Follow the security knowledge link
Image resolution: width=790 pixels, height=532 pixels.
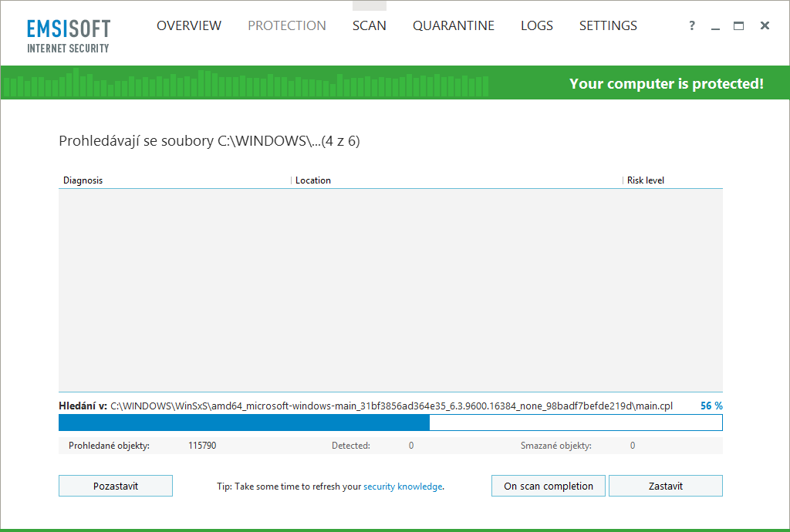(402, 487)
